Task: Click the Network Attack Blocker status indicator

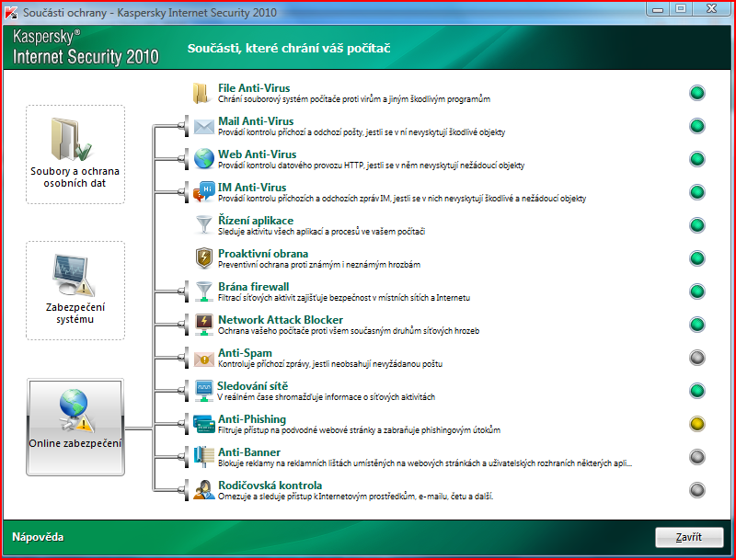Action: point(697,325)
